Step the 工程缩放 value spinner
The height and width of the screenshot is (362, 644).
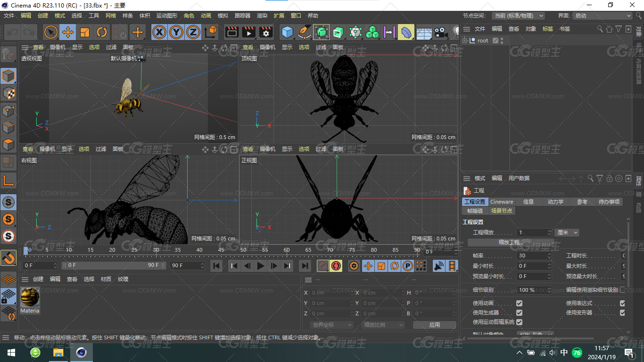pyautogui.click(x=549, y=232)
